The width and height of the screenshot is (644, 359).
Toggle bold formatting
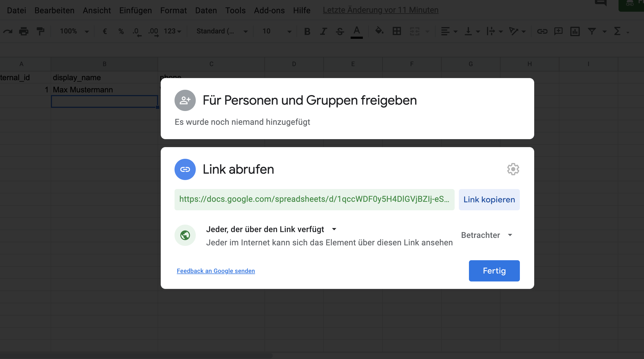(x=307, y=31)
